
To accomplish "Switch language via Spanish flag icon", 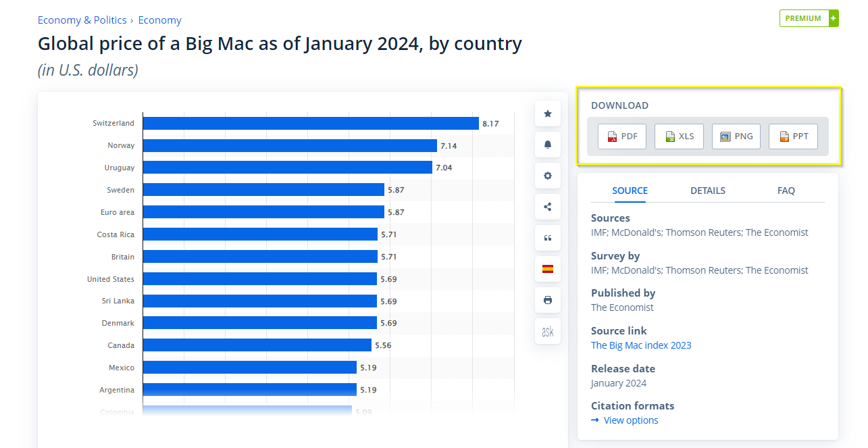I will 548,269.
